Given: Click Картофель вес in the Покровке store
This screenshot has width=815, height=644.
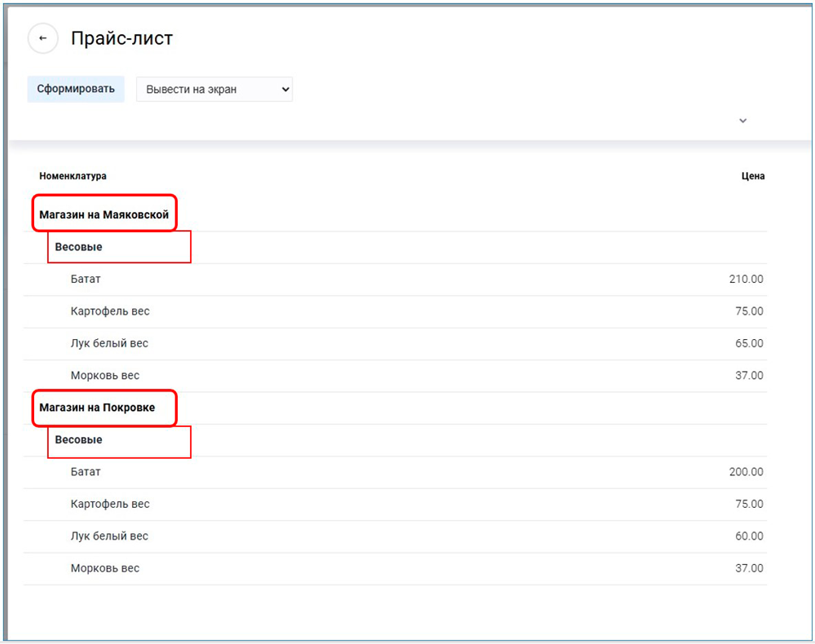Looking at the screenshot, I should pyautogui.click(x=110, y=504).
